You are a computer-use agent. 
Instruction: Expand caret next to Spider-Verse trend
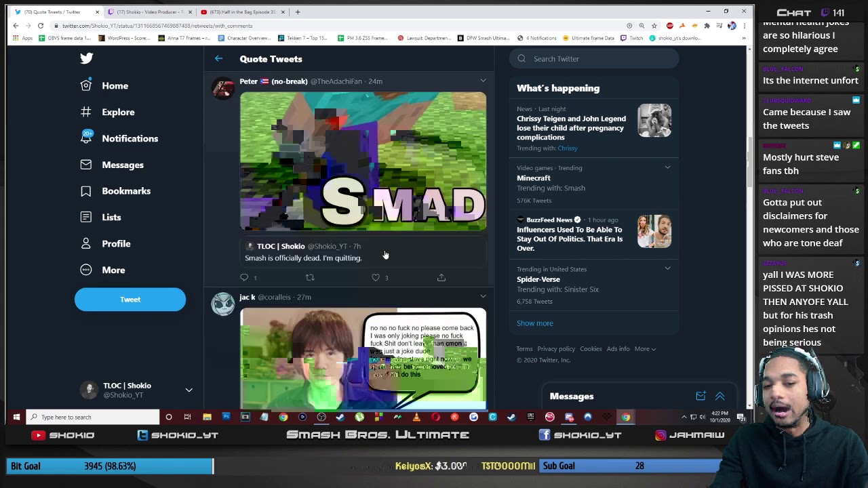point(667,268)
